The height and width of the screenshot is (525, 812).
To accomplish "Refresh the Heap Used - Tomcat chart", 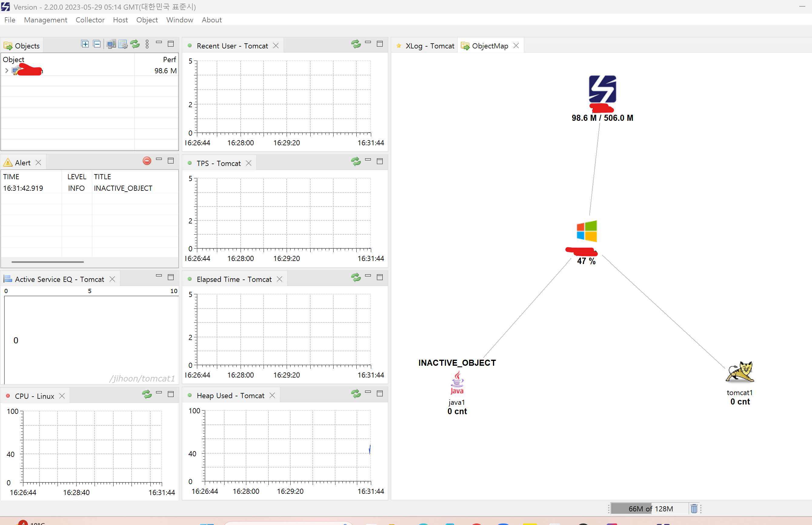I will pyautogui.click(x=356, y=394).
